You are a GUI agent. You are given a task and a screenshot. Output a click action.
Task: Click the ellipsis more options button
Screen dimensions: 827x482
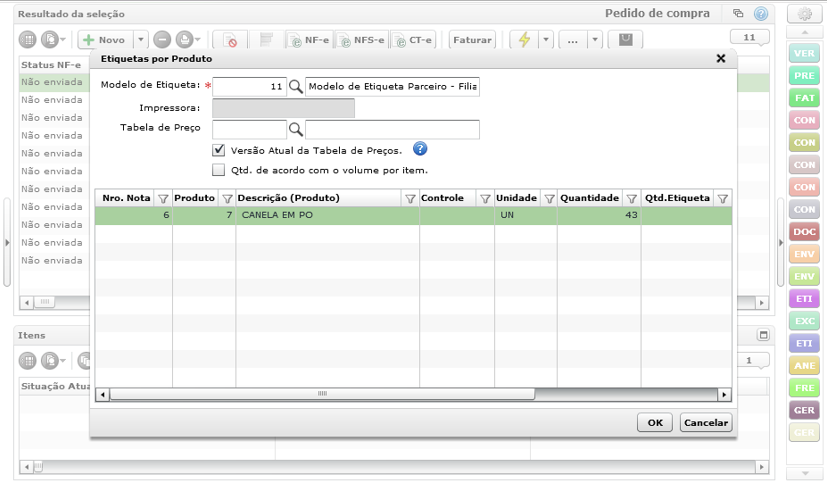[573, 40]
